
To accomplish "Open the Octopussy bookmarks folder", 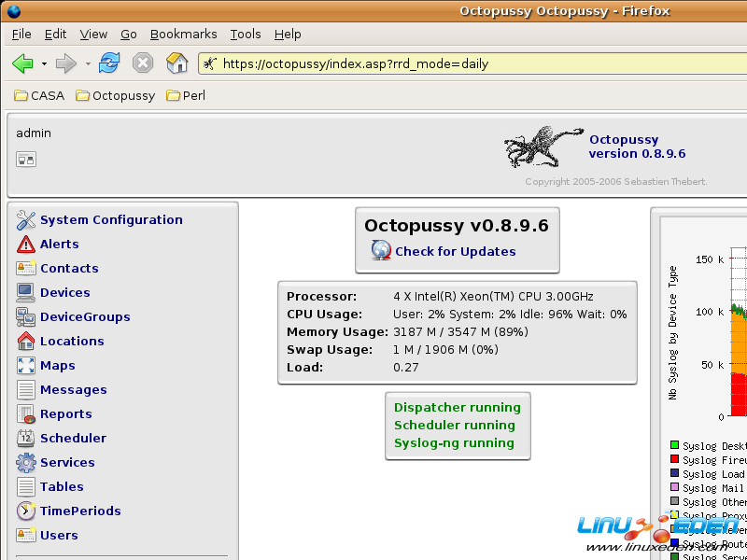I will pyautogui.click(x=115, y=95).
